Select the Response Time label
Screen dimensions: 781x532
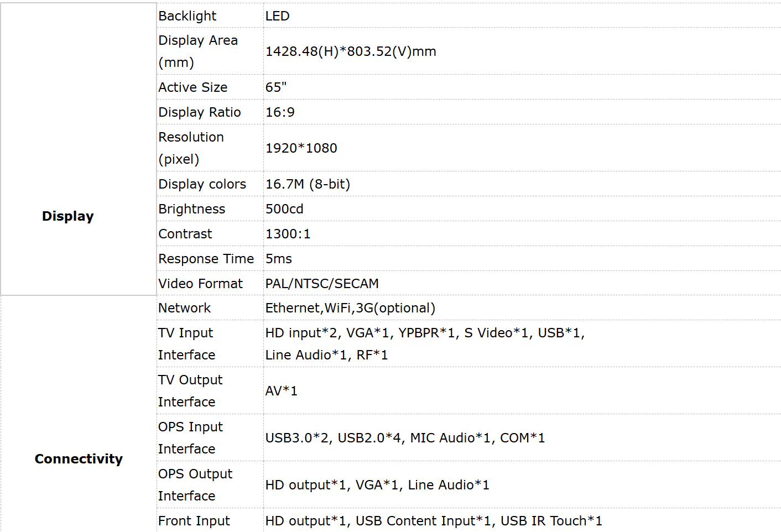(x=206, y=259)
